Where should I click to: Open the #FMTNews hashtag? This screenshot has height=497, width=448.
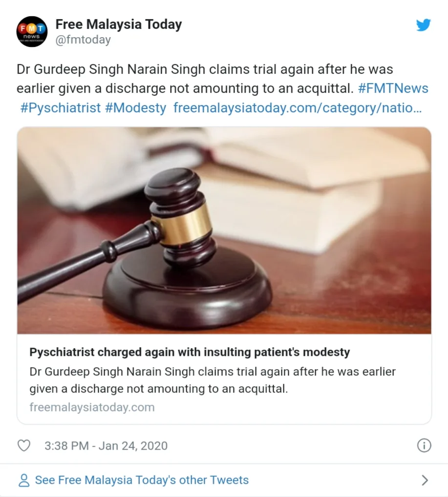pyautogui.click(x=393, y=88)
